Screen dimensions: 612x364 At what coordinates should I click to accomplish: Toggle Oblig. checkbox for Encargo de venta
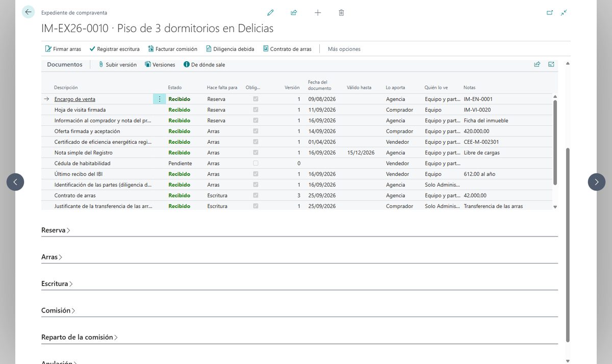tap(256, 99)
